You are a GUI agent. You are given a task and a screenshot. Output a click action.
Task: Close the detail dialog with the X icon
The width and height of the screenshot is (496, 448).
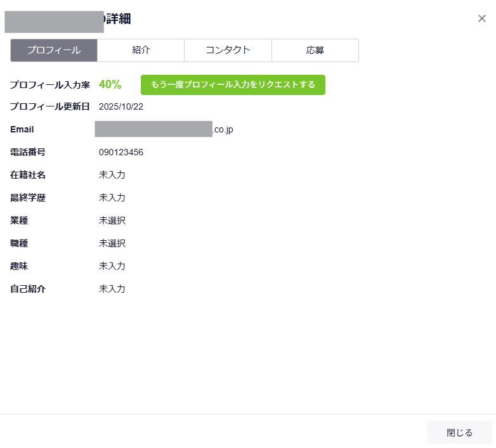pyautogui.click(x=482, y=18)
